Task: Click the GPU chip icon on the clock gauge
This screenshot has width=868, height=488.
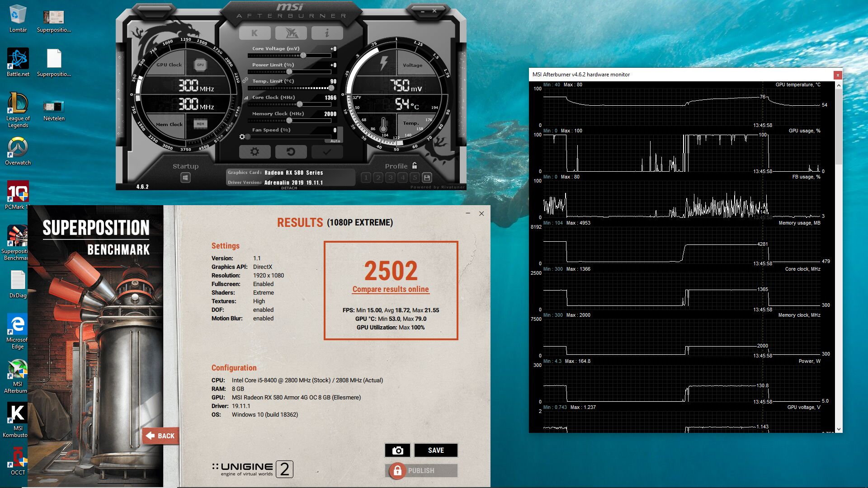Action: click(x=200, y=65)
